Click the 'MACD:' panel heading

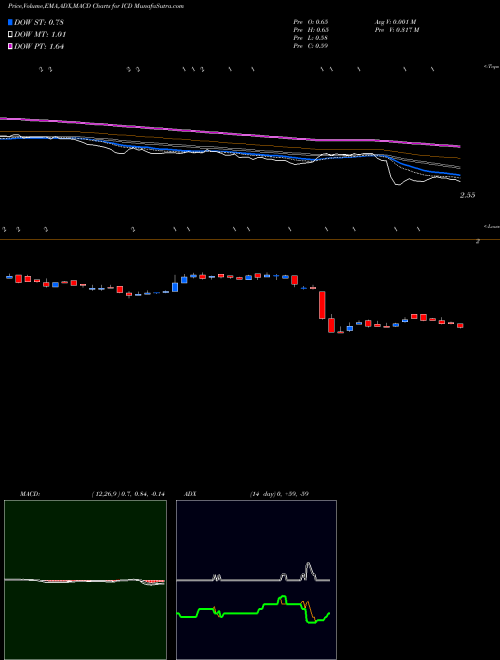pos(30,494)
